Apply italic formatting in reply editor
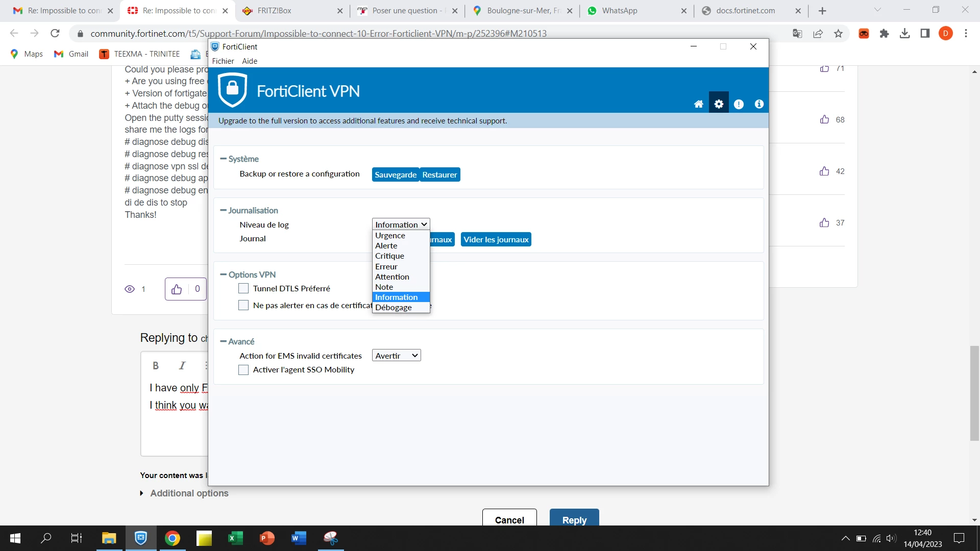Screen dimensions: 980x551 tap(182, 365)
